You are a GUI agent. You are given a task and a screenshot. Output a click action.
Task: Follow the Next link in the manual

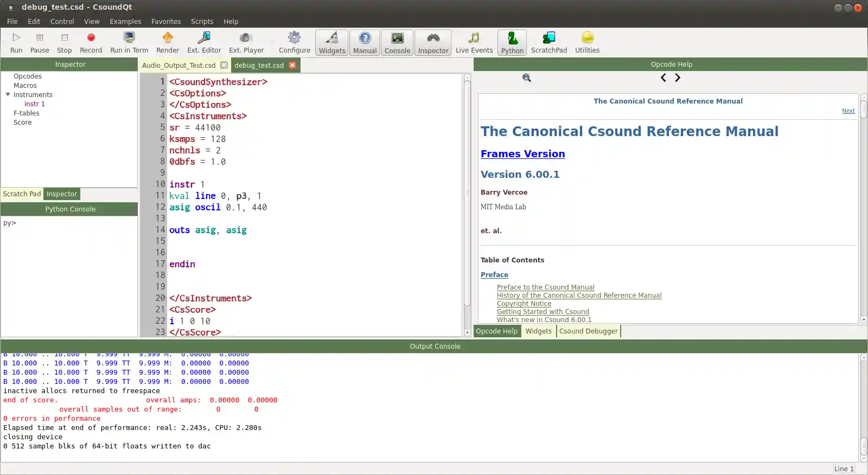coord(848,111)
